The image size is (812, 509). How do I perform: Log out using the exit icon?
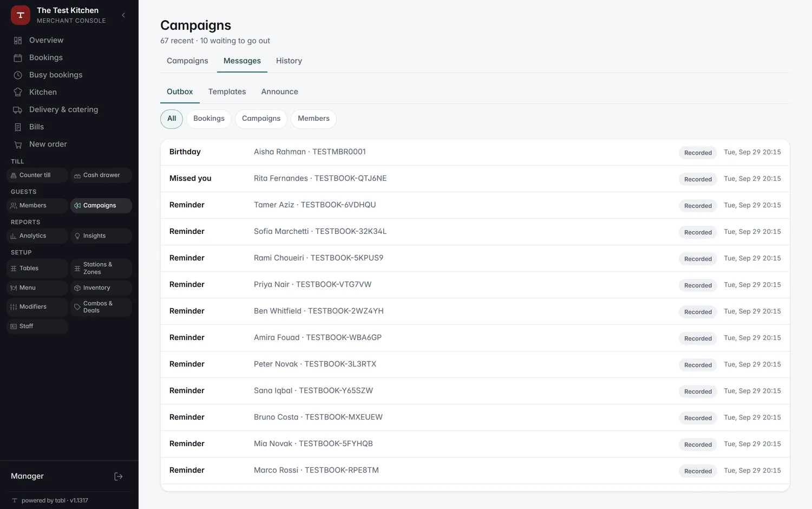119,477
